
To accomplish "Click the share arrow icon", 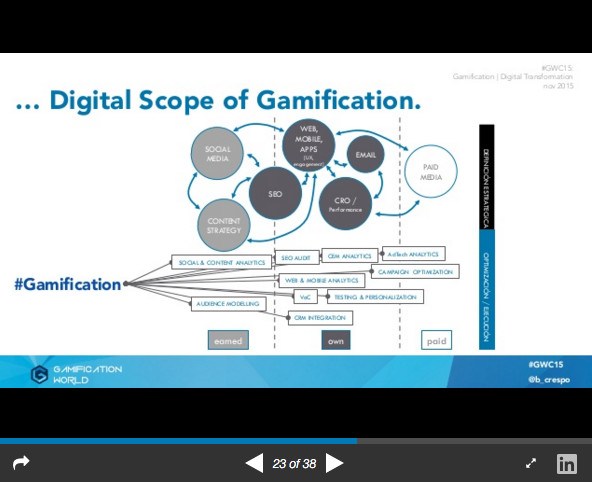I will click(21, 462).
